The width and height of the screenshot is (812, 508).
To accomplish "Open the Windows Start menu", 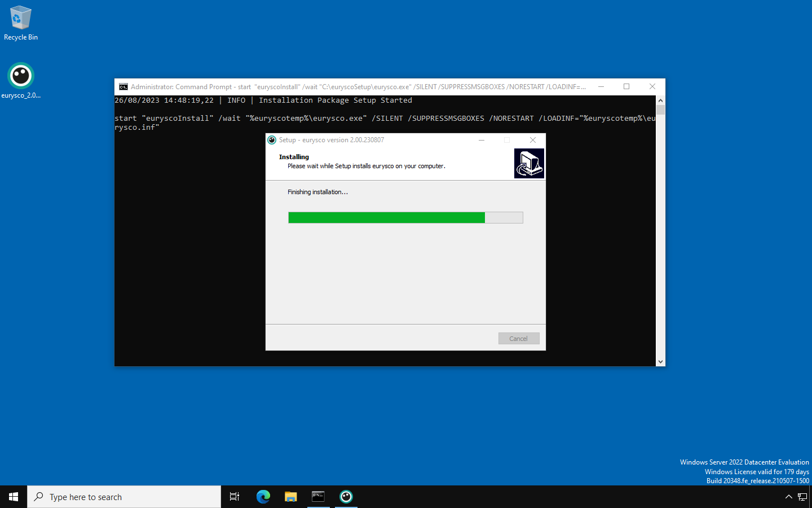I will point(14,497).
